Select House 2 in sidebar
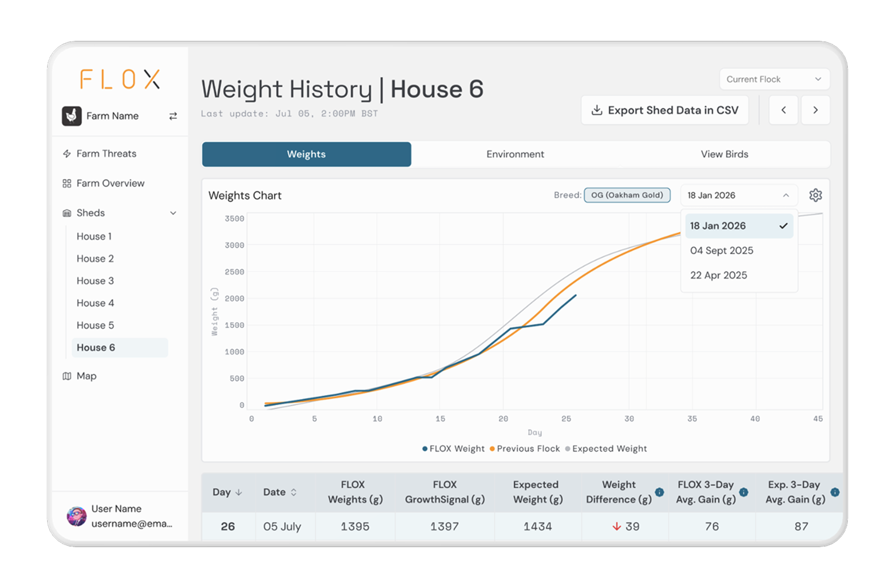The height and width of the screenshot is (588, 895). tap(96, 259)
